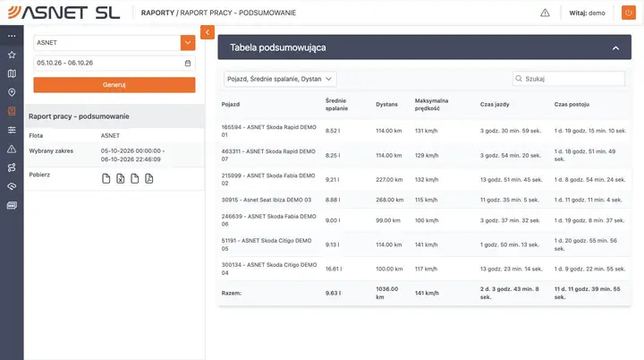The height and width of the screenshot is (360, 644).
Task: Click the 13 godz. 51 min. 45 sek. cell
Action: (511, 180)
